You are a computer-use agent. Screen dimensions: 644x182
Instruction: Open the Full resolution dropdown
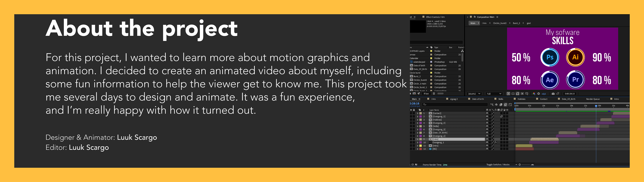494,94
